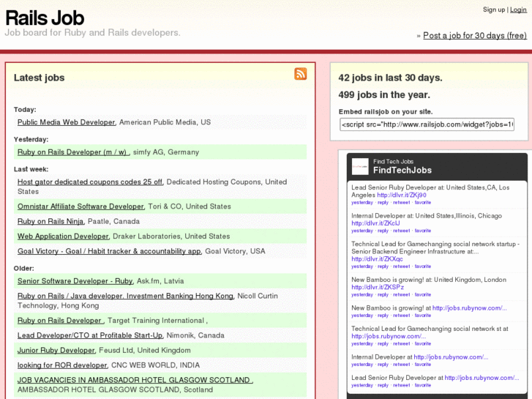This screenshot has width=532, height=399.
Task: Open Junior Ruby Developer job
Action: [x=56, y=351]
